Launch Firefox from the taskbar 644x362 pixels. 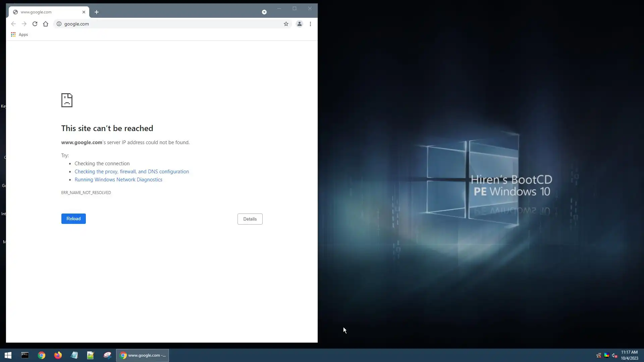[58, 355]
